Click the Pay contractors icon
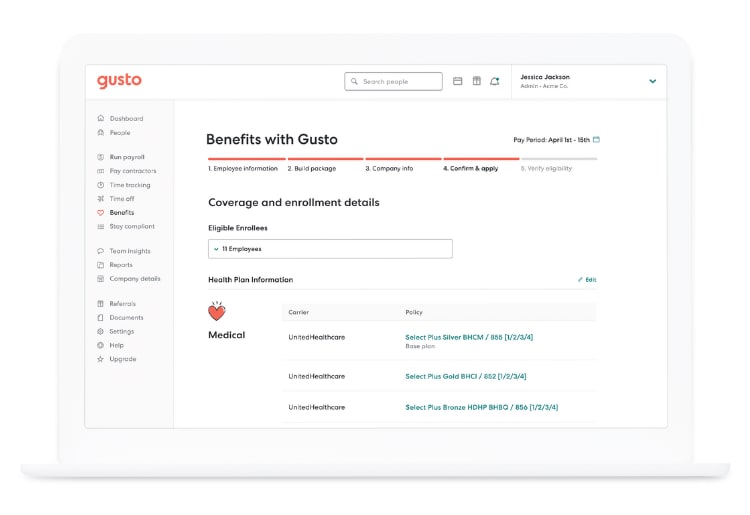750x515 pixels. [x=100, y=171]
